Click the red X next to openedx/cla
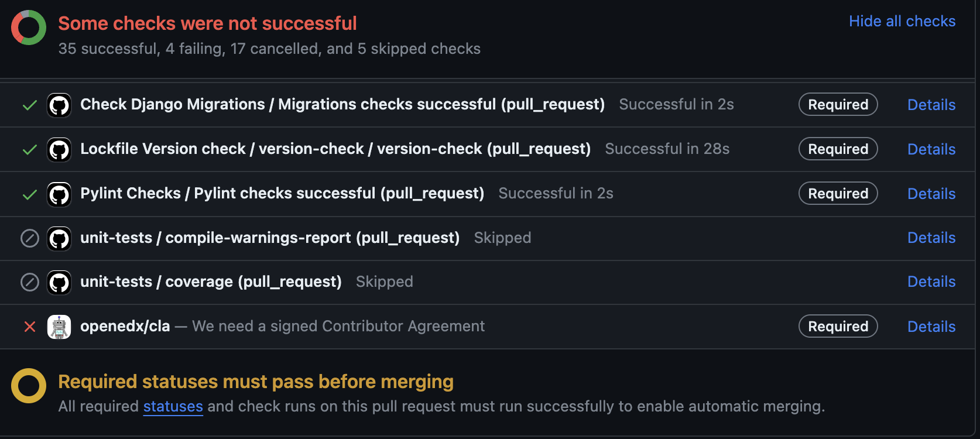Viewport: 980px width, 439px height. point(29,327)
